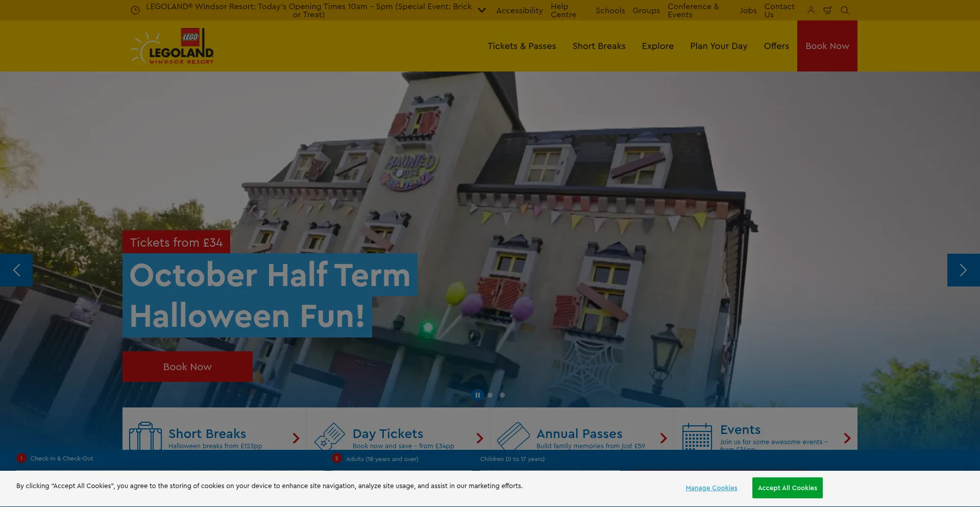Open the Plan Your Day menu
Image resolution: width=980 pixels, height=507 pixels.
(718, 46)
